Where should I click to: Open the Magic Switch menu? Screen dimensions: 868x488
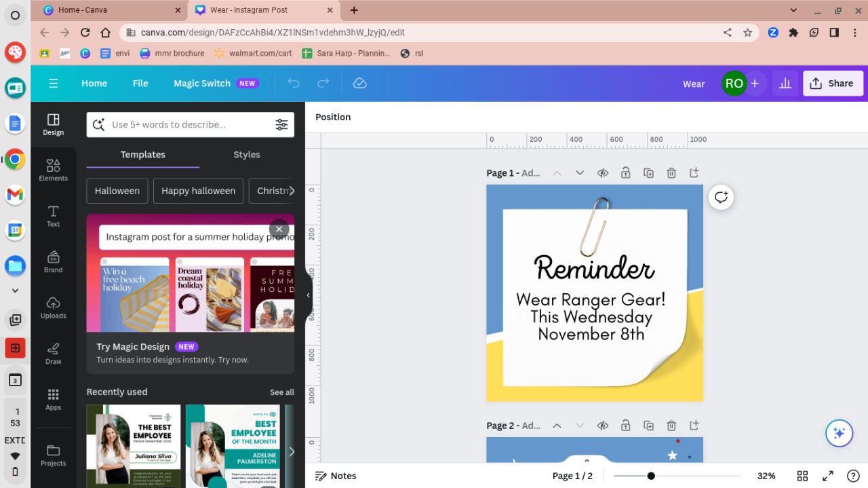pos(216,83)
